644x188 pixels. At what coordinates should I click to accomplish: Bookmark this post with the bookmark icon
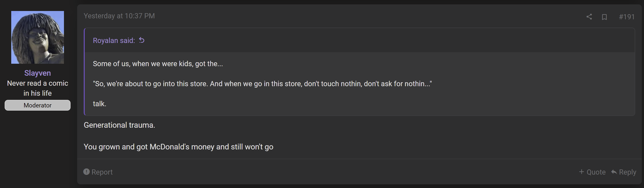[x=604, y=17]
